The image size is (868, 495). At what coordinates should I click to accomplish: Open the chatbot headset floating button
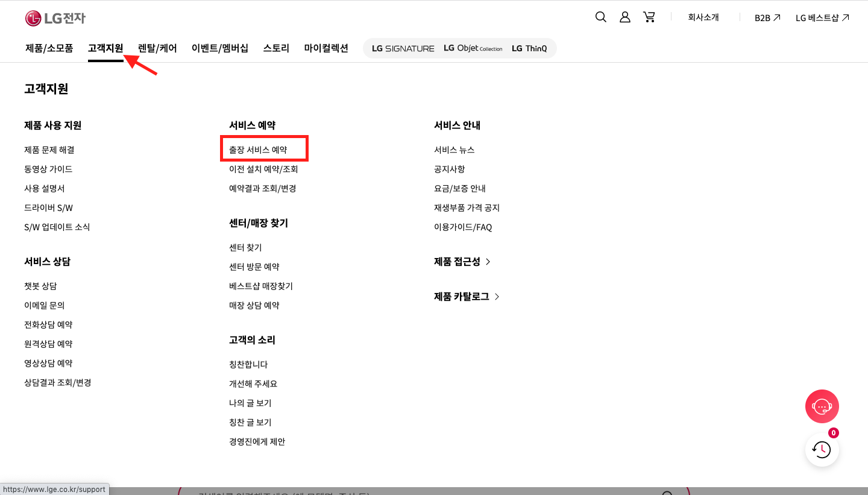click(x=822, y=406)
